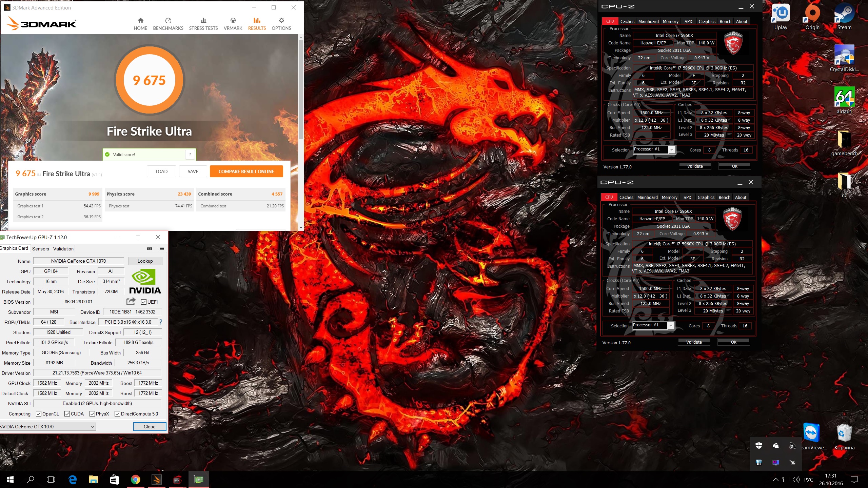This screenshot has height=488, width=868.
Task: Click the valid score help question mark
Action: pyautogui.click(x=190, y=155)
